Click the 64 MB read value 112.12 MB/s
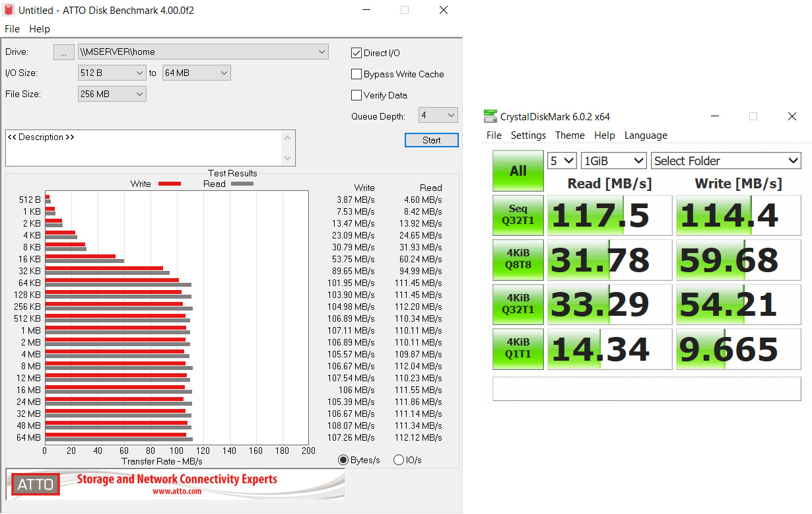Image resolution: width=812 pixels, height=514 pixels. tap(419, 437)
